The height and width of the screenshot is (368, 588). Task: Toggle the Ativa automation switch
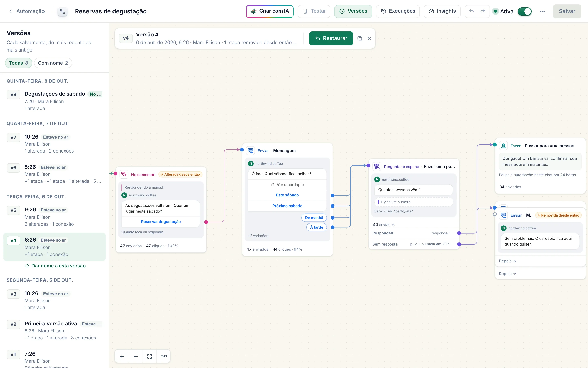525,11
